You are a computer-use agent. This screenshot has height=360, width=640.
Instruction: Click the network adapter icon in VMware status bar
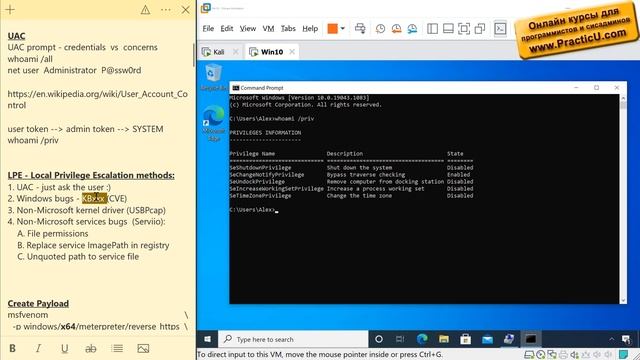coord(552,354)
